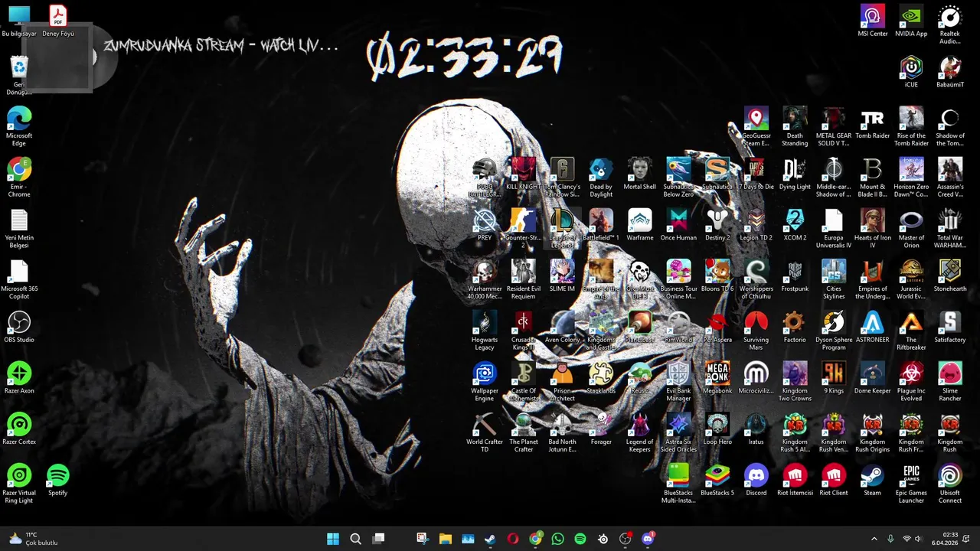Launch Spotify desktop shortcut
Viewport: 980px width, 551px height.
57,480
